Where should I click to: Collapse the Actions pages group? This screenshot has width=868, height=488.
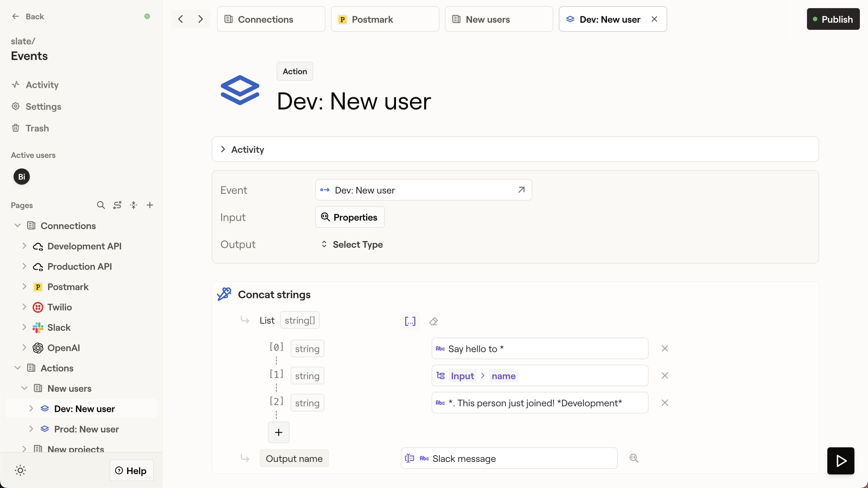pos(18,368)
